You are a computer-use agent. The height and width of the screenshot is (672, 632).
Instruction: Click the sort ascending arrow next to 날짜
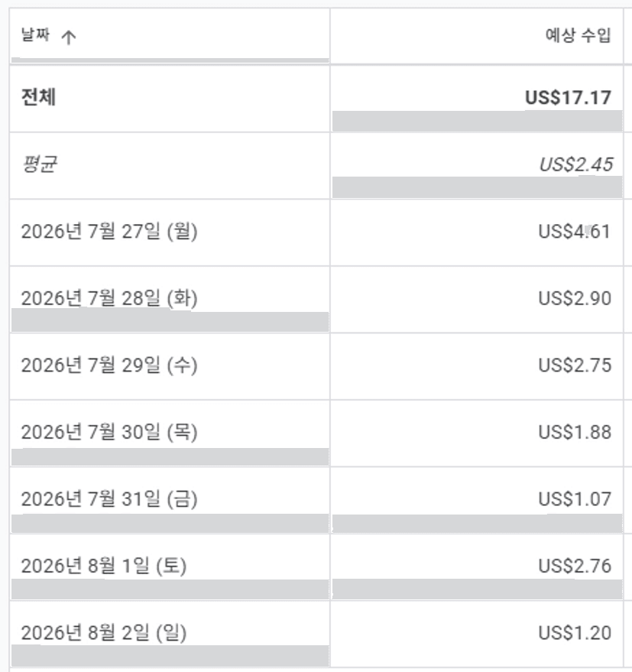[x=69, y=37]
